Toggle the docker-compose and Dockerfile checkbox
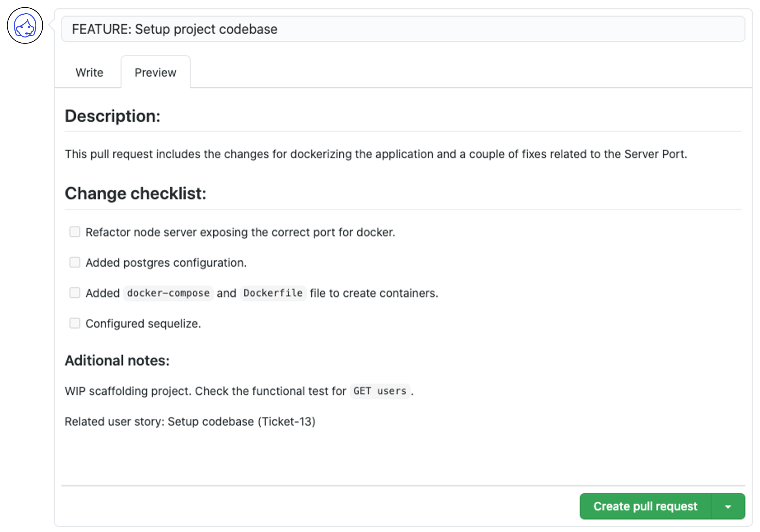The width and height of the screenshot is (760, 532). point(75,293)
